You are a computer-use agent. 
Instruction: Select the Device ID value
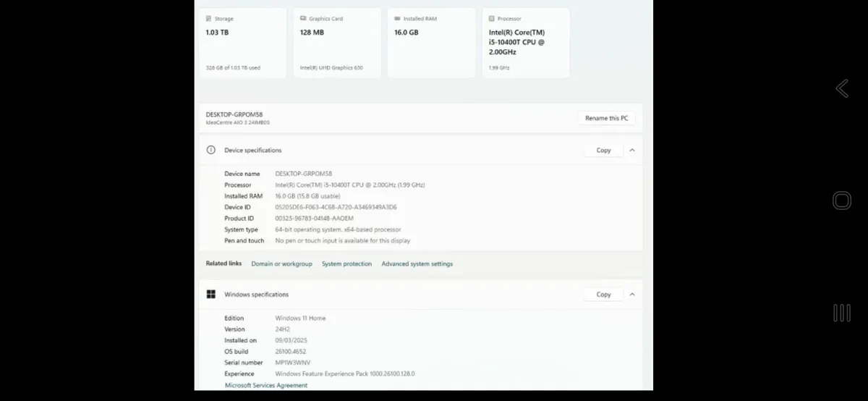pyautogui.click(x=336, y=208)
